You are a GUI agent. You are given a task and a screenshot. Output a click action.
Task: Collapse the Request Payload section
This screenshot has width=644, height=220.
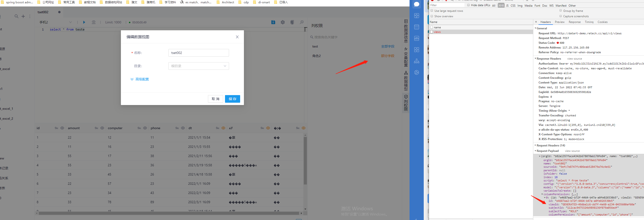[x=535, y=151]
